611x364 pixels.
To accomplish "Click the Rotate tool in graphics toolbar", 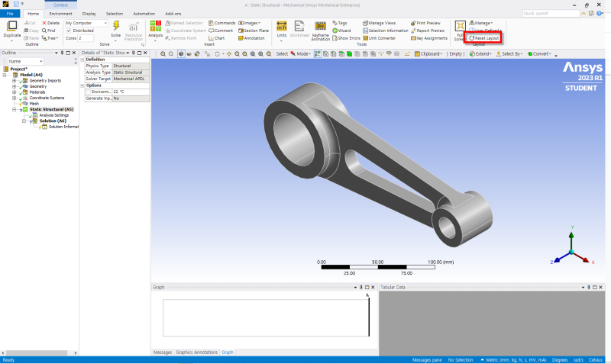I will (217, 54).
